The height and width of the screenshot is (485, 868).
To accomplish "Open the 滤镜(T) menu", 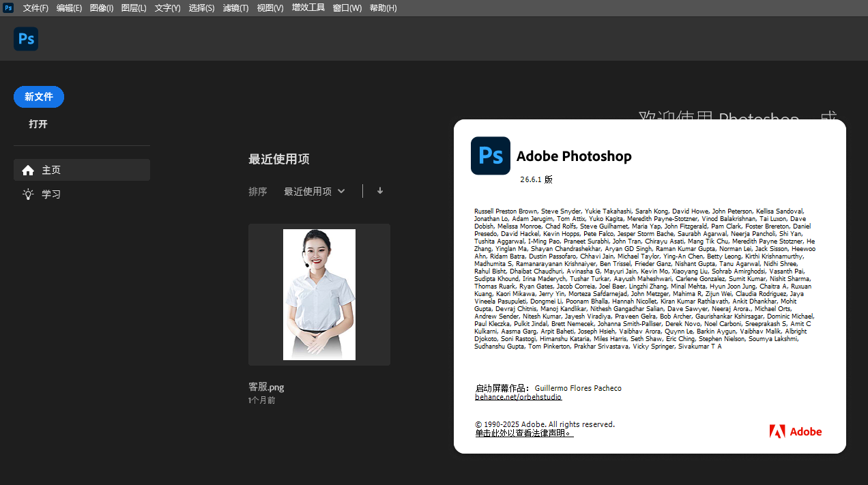I will click(x=235, y=8).
